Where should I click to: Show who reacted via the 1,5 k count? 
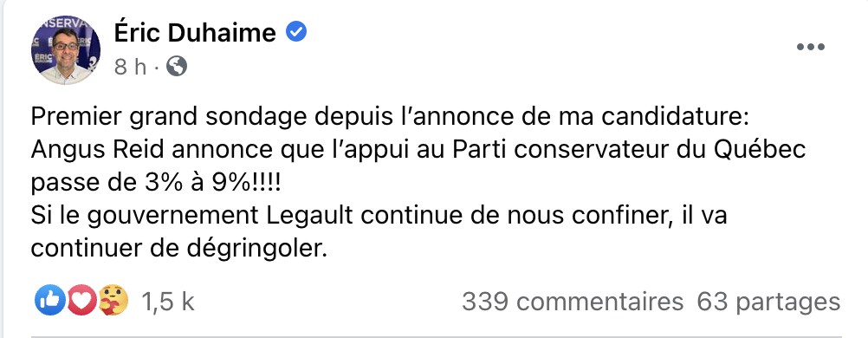[168, 302]
